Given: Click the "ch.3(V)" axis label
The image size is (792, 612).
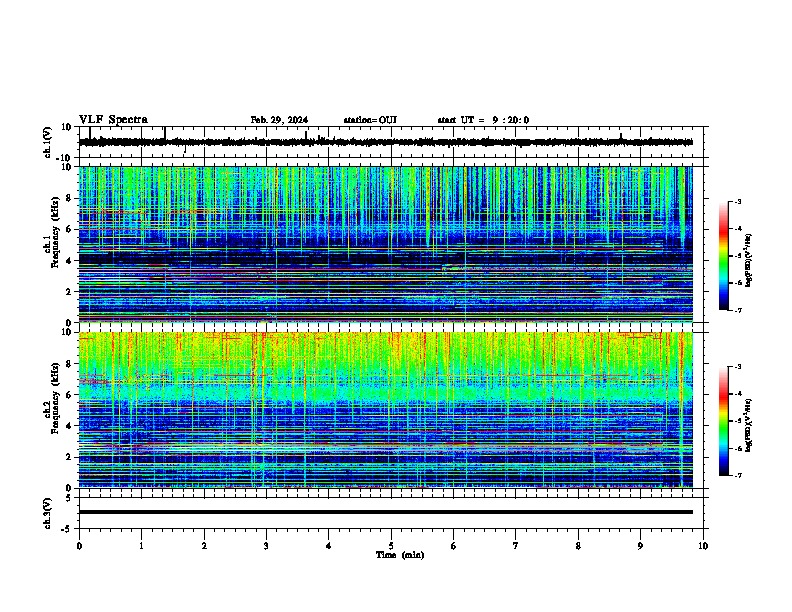Looking at the screenshot, I should [48, 513].
